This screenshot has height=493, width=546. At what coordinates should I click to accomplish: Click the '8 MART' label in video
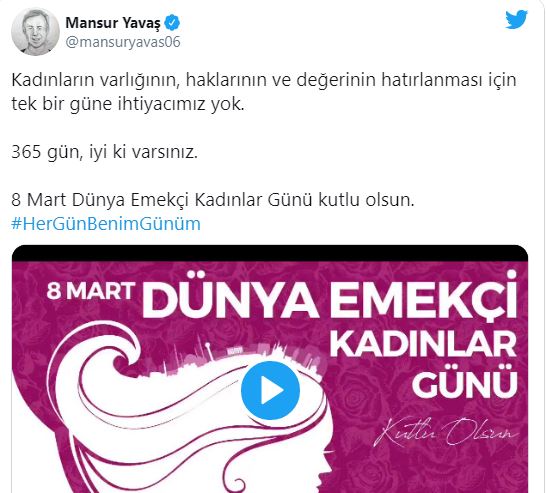pos(91,291)
